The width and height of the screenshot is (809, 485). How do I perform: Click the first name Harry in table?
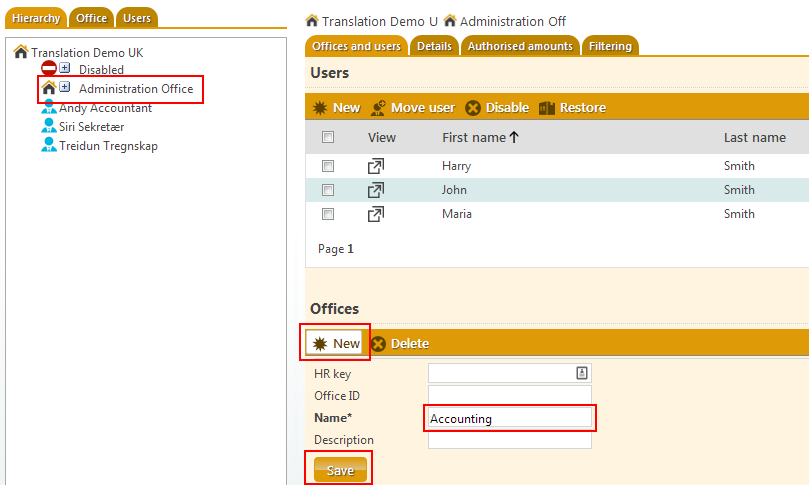[x=456, y=166]
